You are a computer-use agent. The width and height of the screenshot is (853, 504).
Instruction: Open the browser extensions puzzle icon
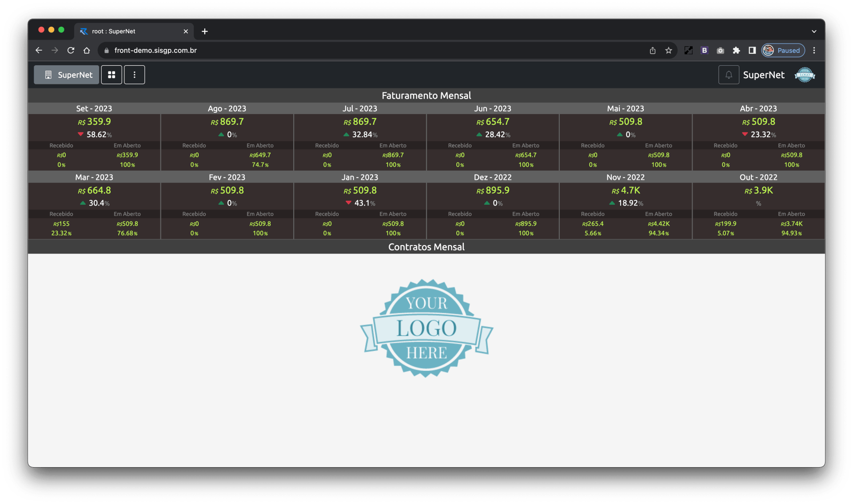coord(736,50)
